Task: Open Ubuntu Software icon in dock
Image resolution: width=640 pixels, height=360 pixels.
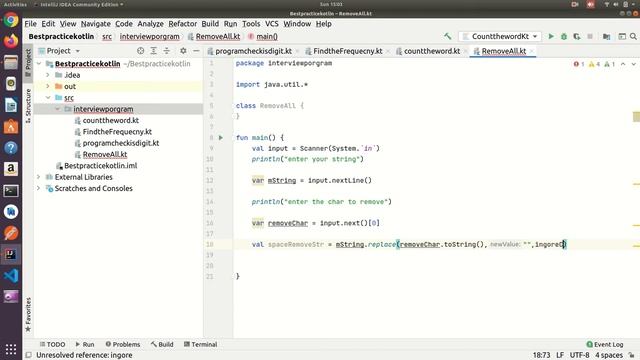Action: coord(11,126)
